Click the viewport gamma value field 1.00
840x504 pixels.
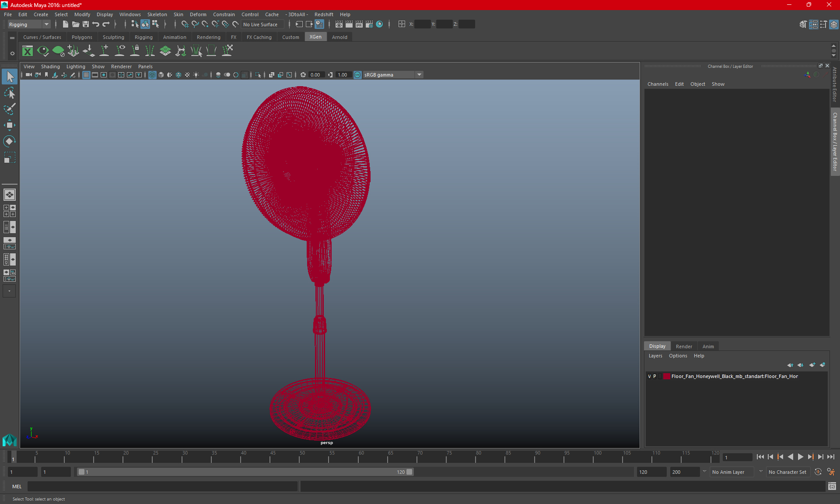[343, 75]
